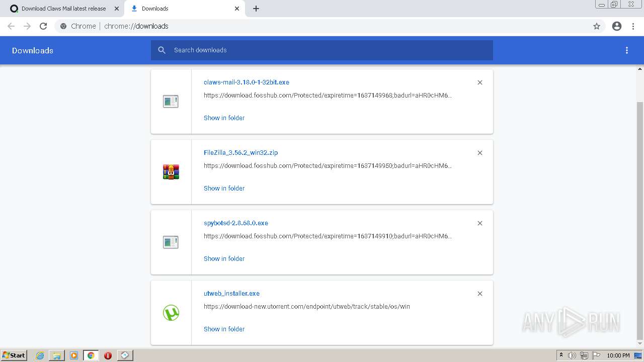Bookmark this page with the star
The image size is (644, 362).
tap(597, 26)
